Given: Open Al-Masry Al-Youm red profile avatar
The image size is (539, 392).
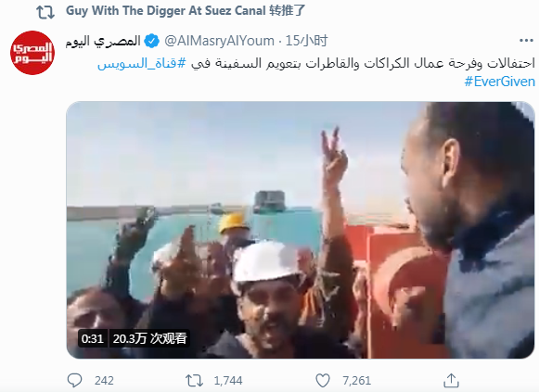Looking at the screenshot, I should (32, 53).
